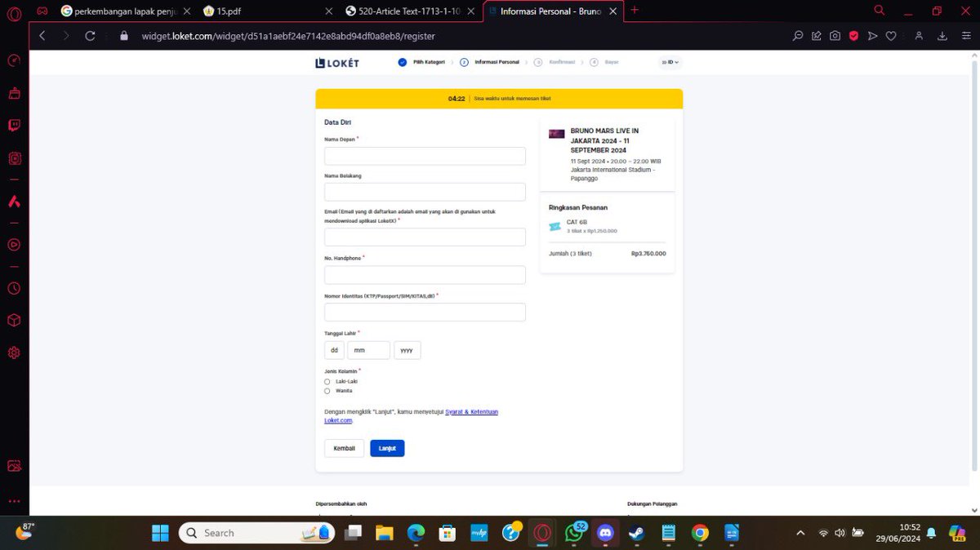Open Extensions cube icon in sidebar
Screen dimensions: 980x550
coord(14,320)
